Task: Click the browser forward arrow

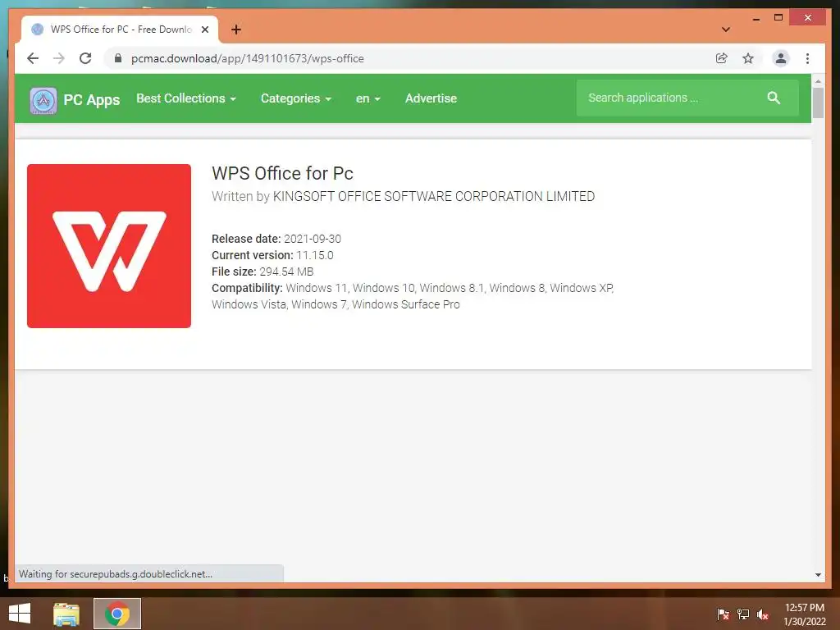Action: [x=59, y=58]
